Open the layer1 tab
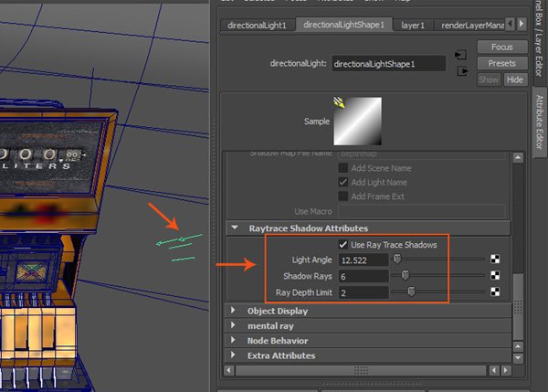548x392 pixels. coord(413,26)
